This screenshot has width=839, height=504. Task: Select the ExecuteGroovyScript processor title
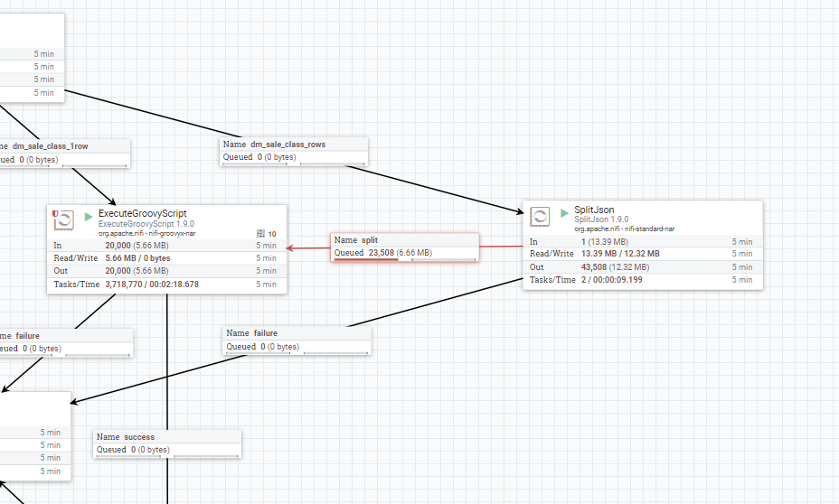[142, 213]
